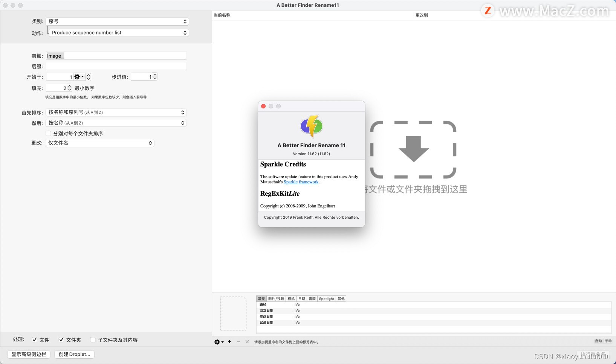Click the 最小数字 label
This screenshot has width=616, height=364.
click(84, 88)
